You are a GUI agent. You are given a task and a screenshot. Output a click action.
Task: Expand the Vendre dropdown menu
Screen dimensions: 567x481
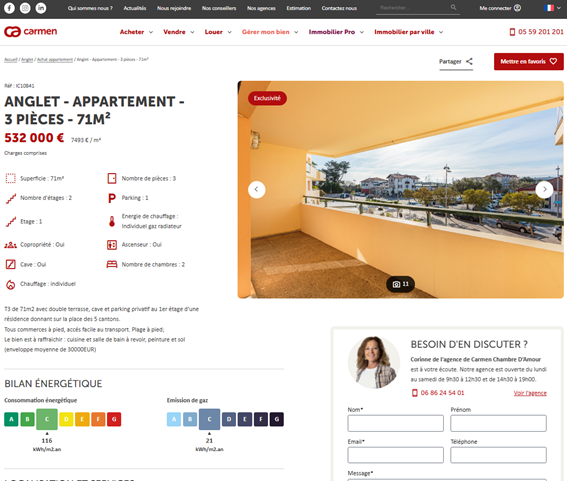[x=179, y=32]
